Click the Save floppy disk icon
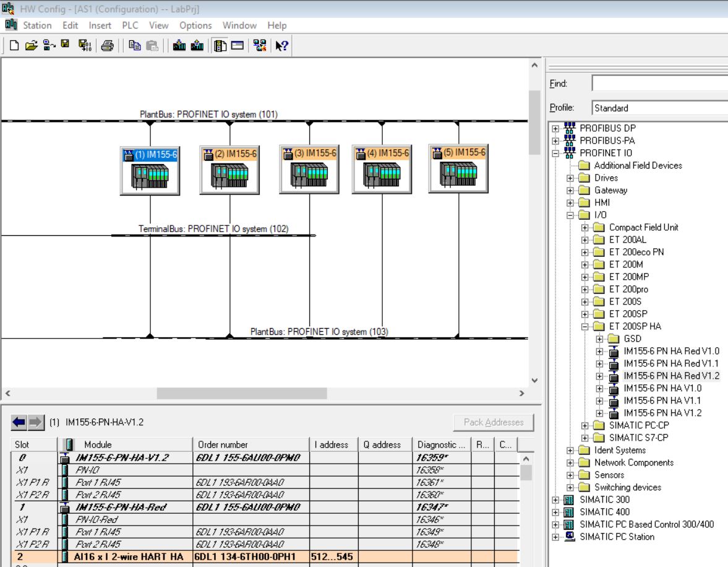 coord(65,44)
